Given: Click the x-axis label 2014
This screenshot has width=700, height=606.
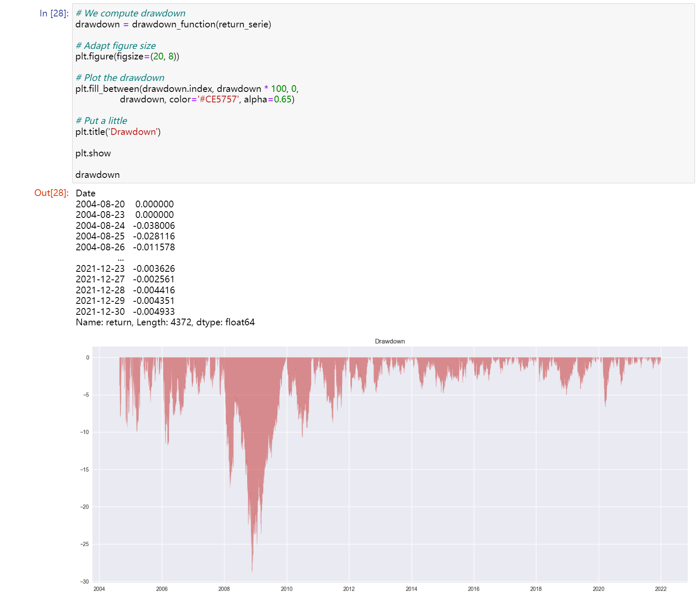Looking at the screenshot, I should (412, 589).
